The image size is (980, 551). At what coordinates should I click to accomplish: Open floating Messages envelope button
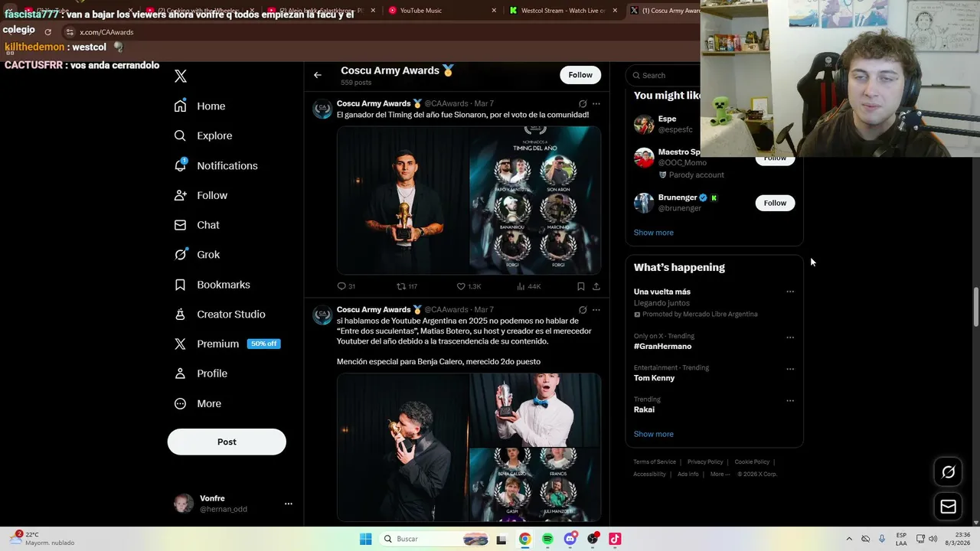pos(948,507)
